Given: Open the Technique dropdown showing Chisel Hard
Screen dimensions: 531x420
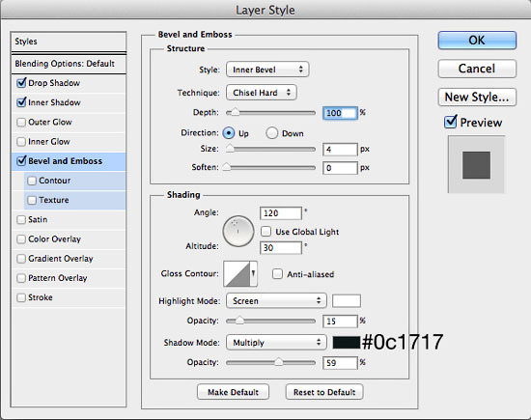Looking at the screenshot, I should (262, 93).
